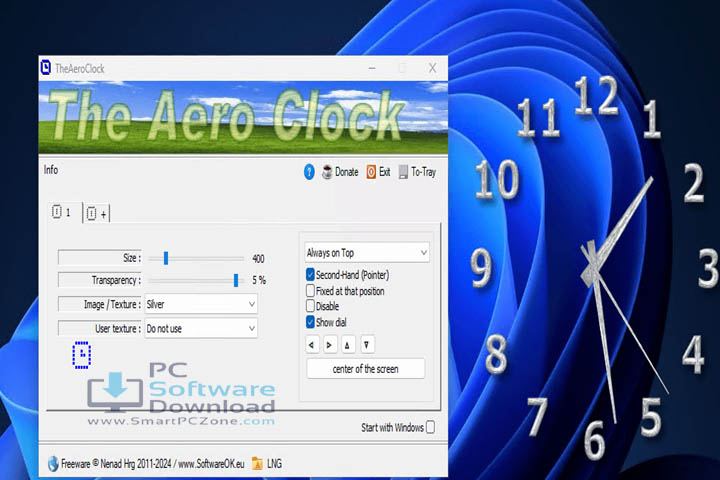Open the User texture dropdown
The width and height of the screenshot is (720, 480).
(201, 328)
